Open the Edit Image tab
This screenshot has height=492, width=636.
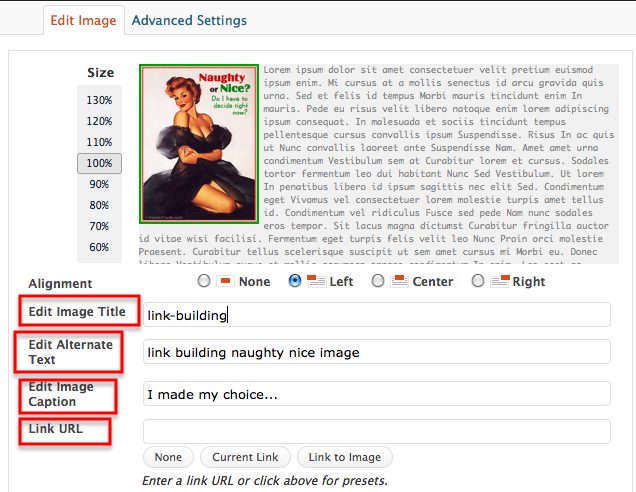(x=84, y=20)
